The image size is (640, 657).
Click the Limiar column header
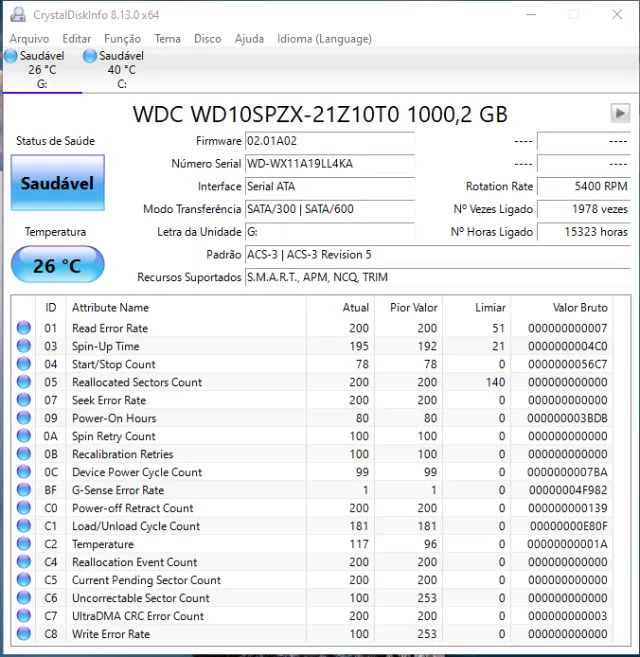tap(477, 308)
